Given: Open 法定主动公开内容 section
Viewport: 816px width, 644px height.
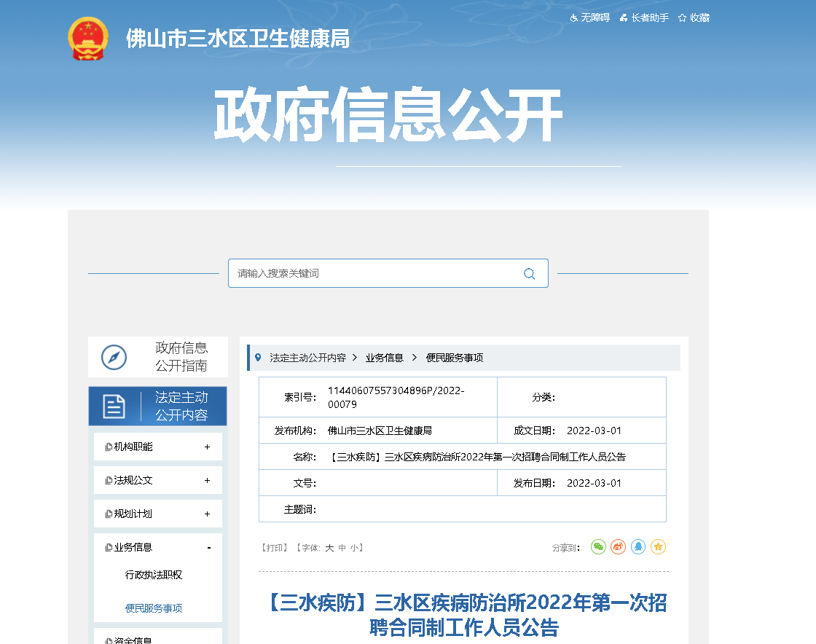Looking at the screenshot, I should (157, 407).
